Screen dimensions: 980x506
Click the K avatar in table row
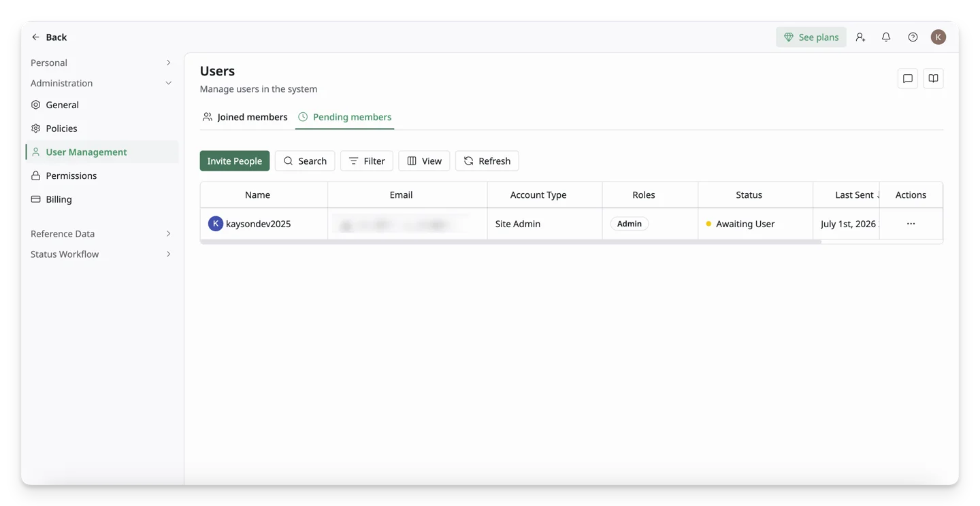pos(216,224)
